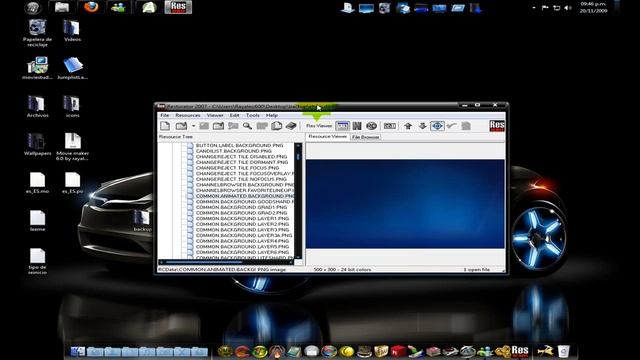Click the Firefox icon in top bar
This screenshot has height=360, width=640.
(91, 7)
